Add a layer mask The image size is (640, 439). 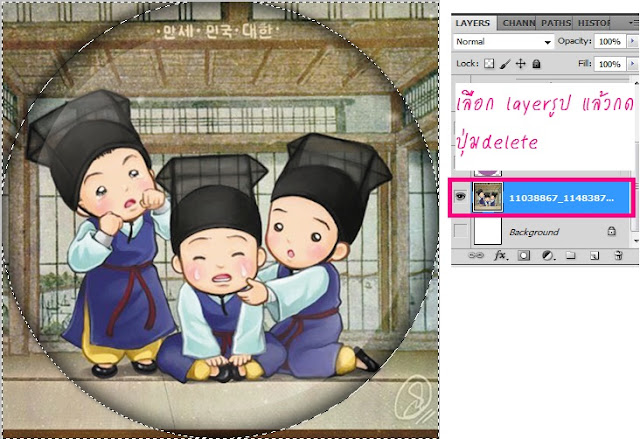point(524,255)
